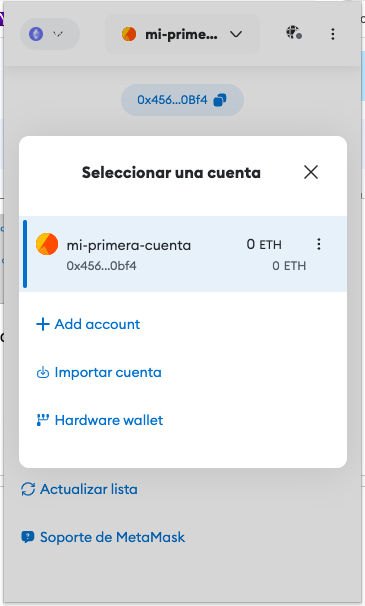The width and height of the screenshot is (365, 606).
Task: Click the Add account link
Action: 88,324
